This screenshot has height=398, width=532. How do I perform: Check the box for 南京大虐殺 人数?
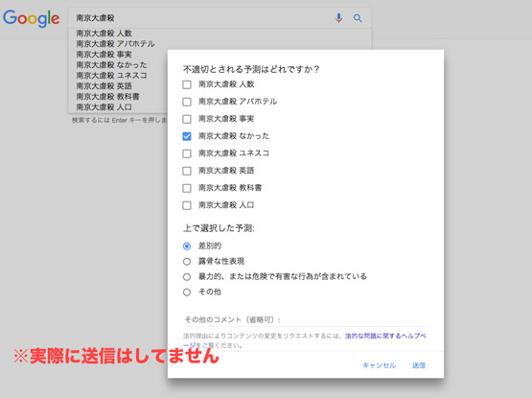(x=187, y=84)
